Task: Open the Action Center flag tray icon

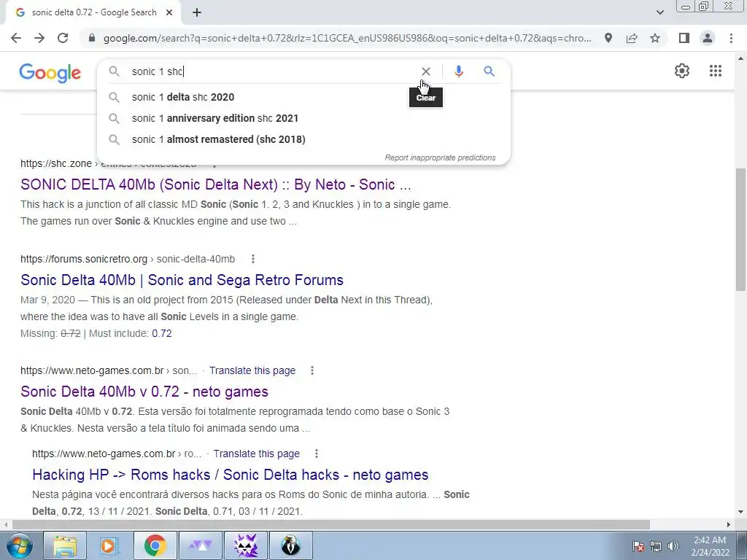Action: pos(638,546)
